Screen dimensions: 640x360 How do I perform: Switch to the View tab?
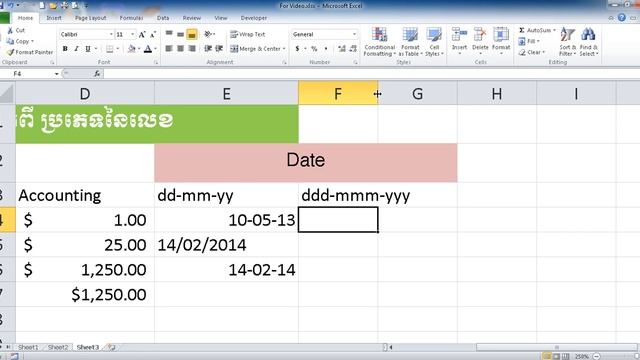tap(221, 18)
